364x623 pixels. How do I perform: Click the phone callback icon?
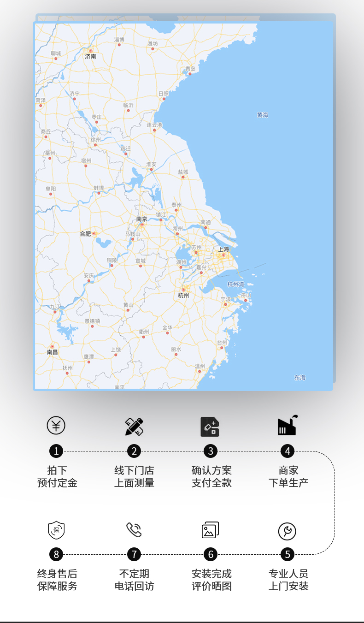click(134, 530)
